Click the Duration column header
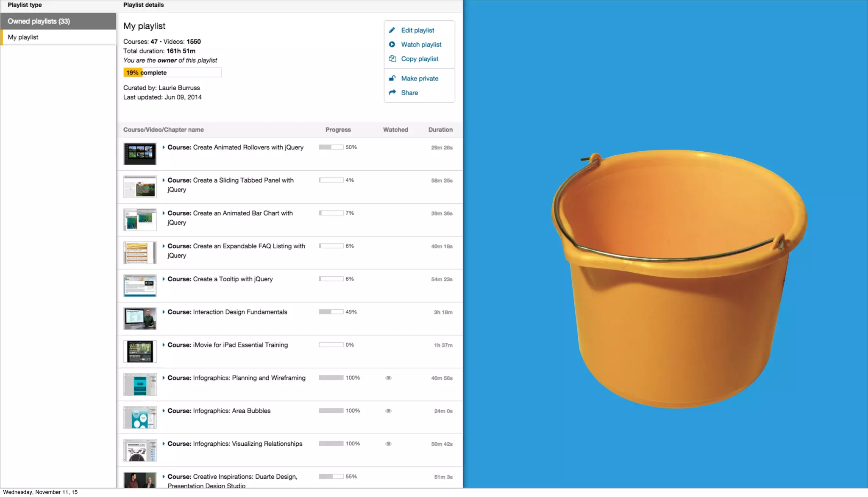Viewport: 868px width, 497px height. [440, 130]
